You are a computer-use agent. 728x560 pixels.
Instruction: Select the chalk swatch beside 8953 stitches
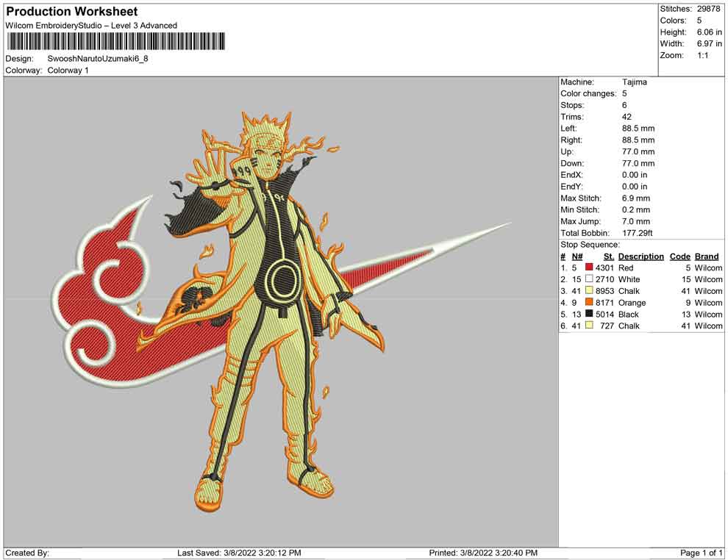[x=589, y=291]
